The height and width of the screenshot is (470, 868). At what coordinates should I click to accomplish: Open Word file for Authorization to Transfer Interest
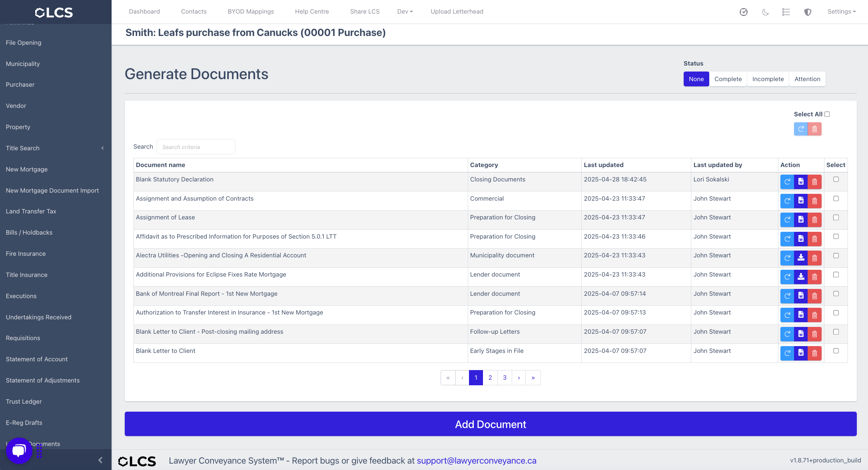pyautogui.click(x=801, y=315)
